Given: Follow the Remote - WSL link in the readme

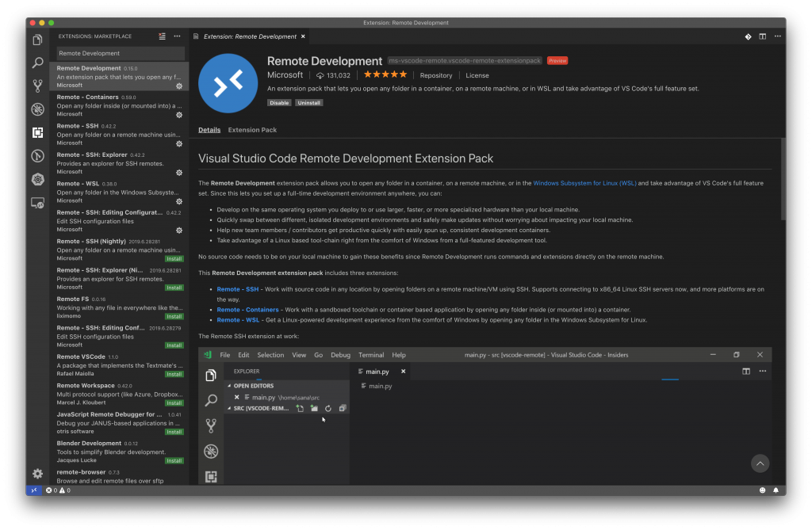Looking at the screenshot, I should [238, 320].
